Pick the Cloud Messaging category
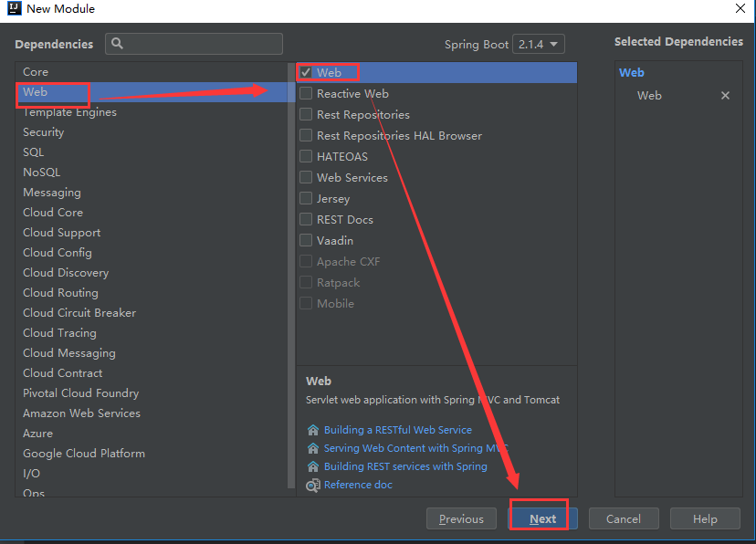756x544 pixels. pyautogui.click(x=152, y=352)
